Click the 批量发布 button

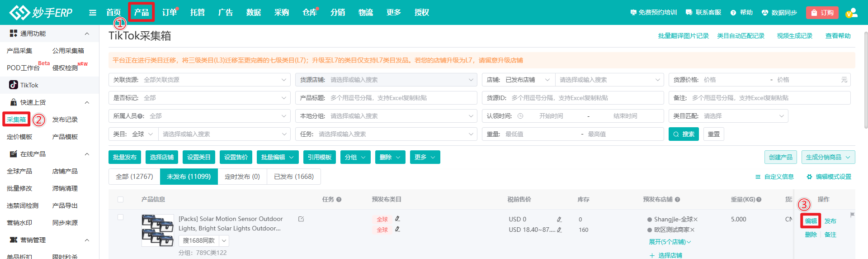pyautogui.click(x=125, y=157)
